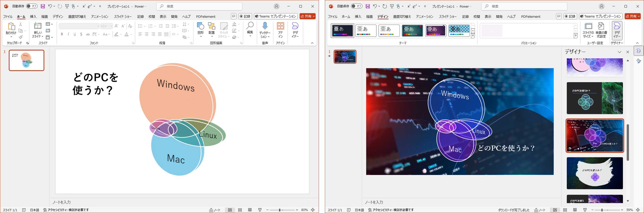Open font color dropdown arrow

click(131, 34)
